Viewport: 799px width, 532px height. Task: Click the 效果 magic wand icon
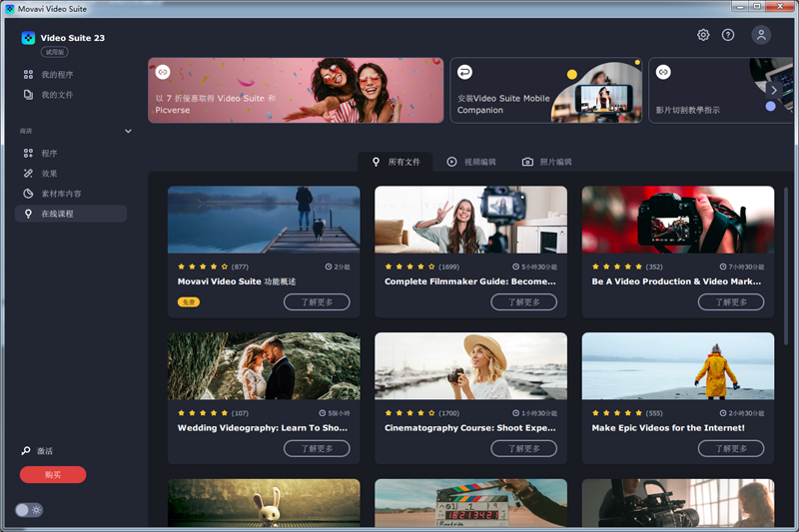[x=28, y=174]
